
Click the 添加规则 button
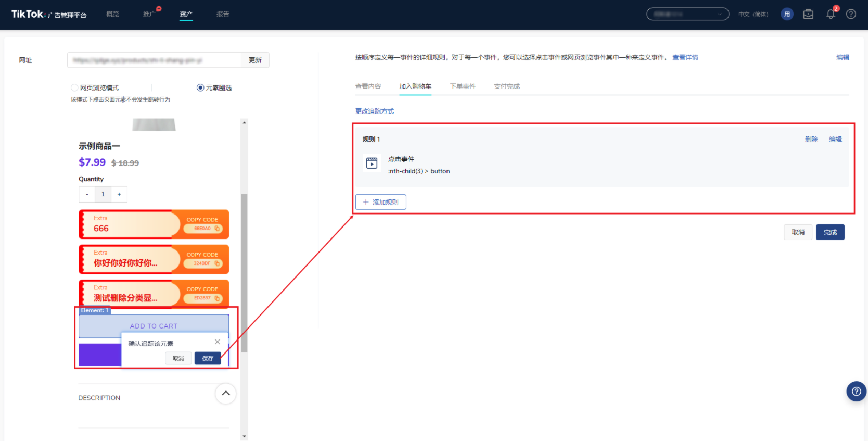[380, 202]
